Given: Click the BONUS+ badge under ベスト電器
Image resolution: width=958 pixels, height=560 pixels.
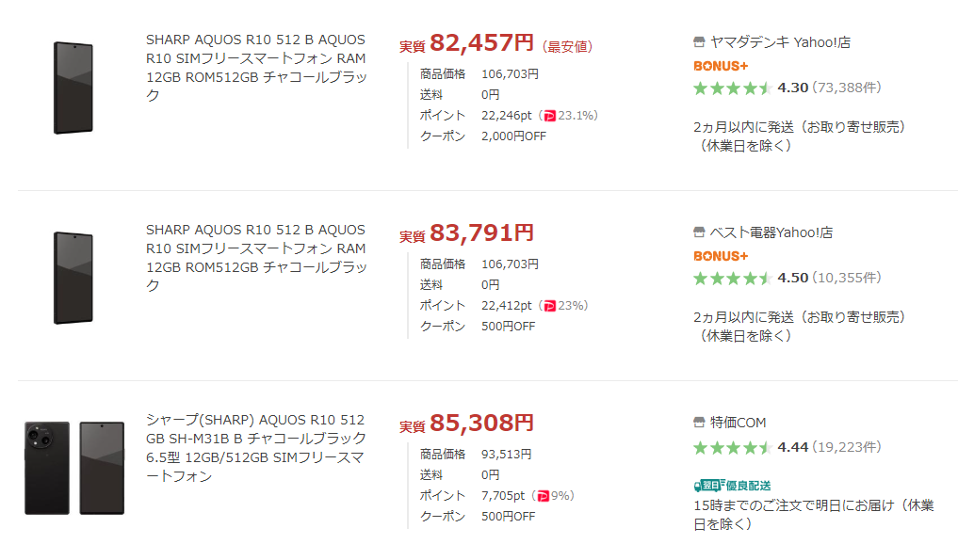Looking at the screenshot, I should pyautogui.click(x=721, y=256).
